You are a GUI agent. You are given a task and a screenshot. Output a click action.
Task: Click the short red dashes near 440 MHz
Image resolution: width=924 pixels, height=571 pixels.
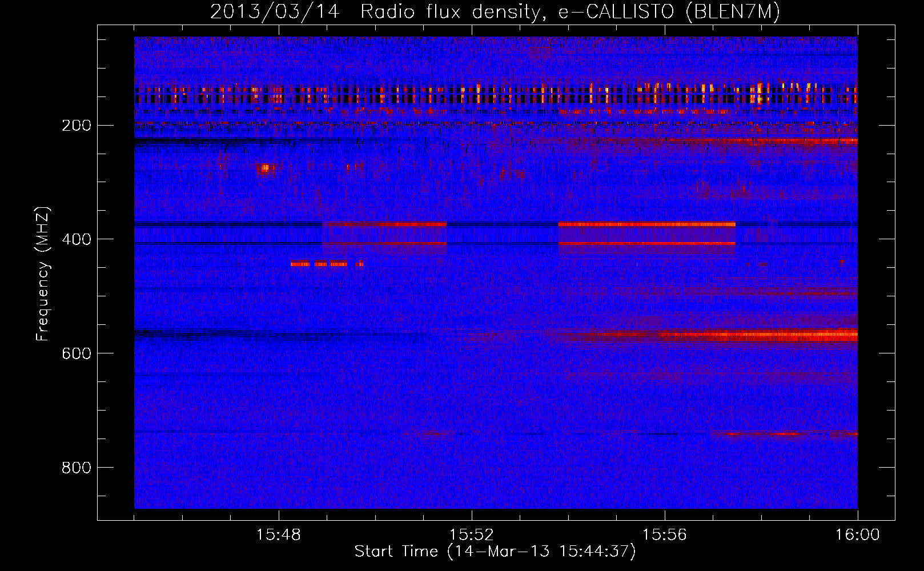pos(327,264)
